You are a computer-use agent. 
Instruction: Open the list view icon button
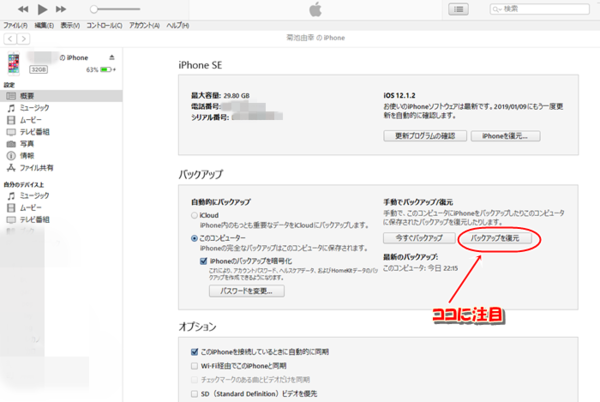458,9
